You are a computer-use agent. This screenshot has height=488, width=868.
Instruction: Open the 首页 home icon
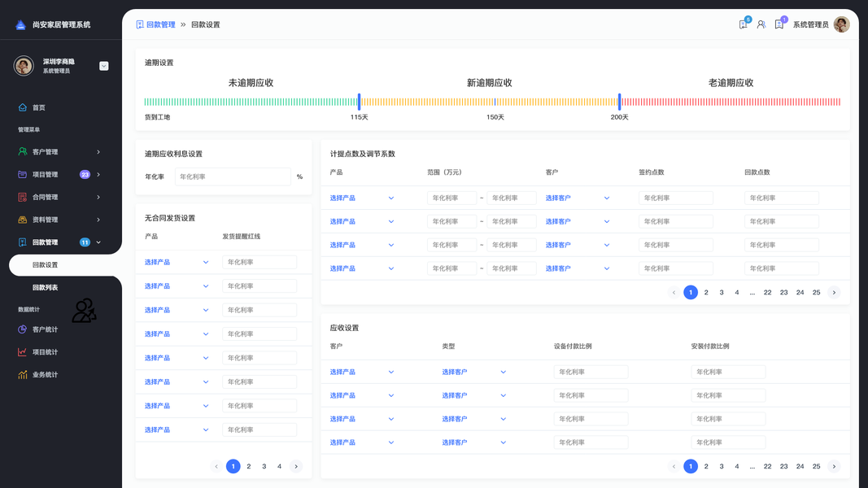click(x=22, y=107)
